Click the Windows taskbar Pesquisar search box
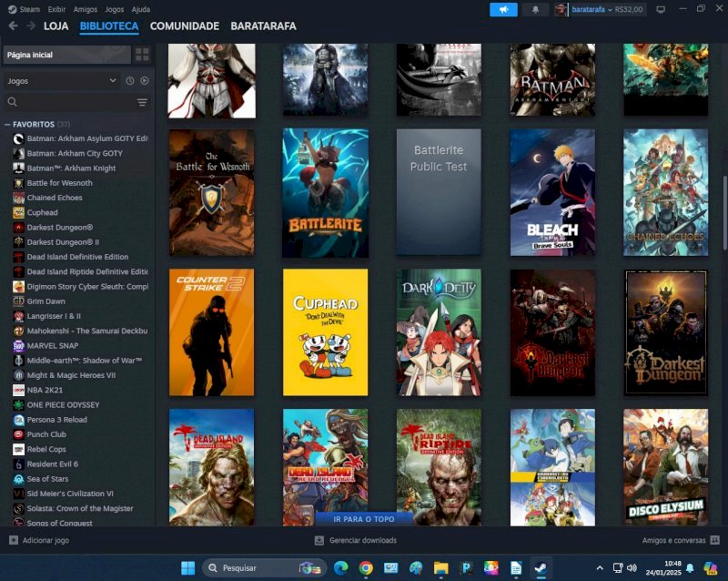The image size is (728, 581). (x=264, y=568)
